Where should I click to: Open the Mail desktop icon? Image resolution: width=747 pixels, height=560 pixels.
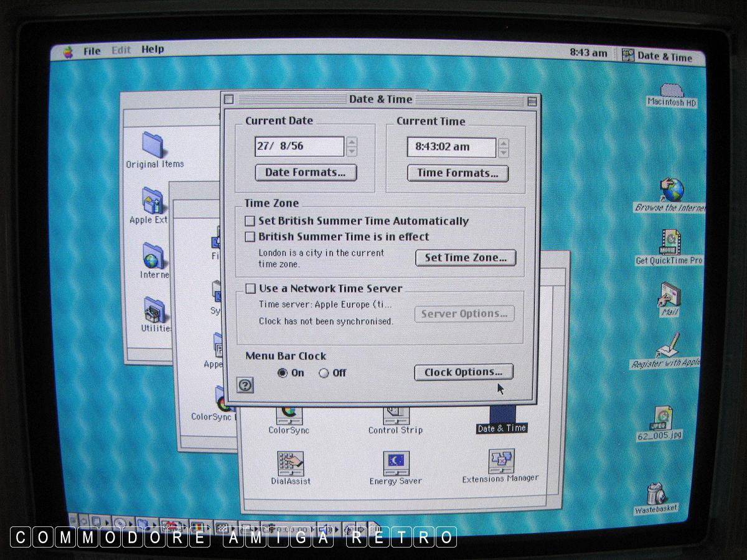click(x=670, y=294)
